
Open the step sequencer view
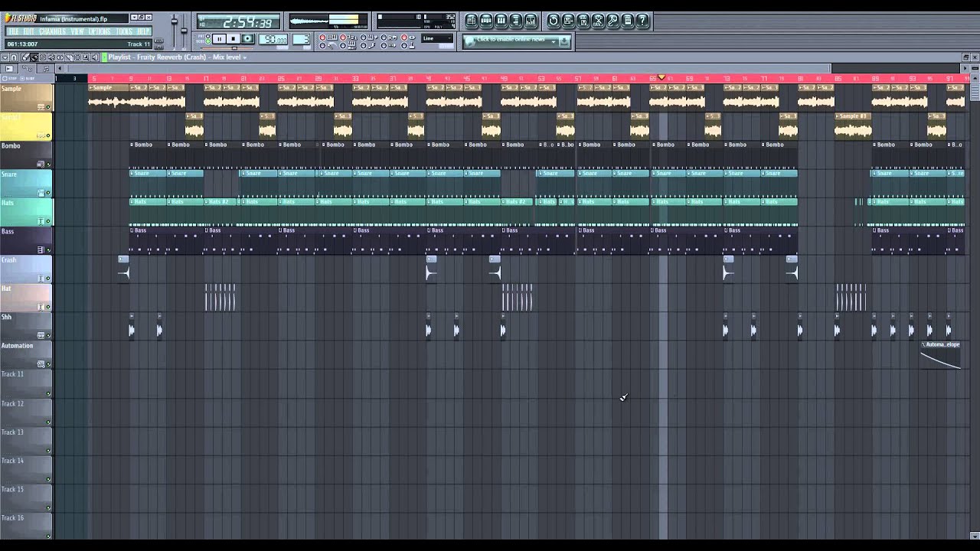pos(486,21)
